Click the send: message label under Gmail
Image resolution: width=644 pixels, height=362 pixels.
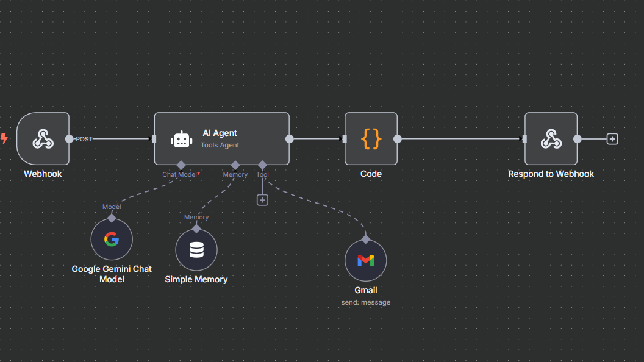click(x=365, y=302)
